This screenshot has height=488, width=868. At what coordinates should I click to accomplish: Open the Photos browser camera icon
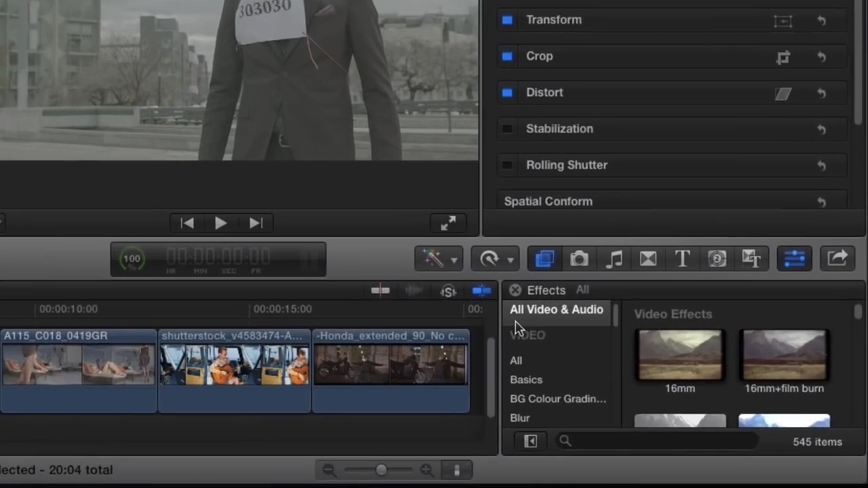(579, 259)
